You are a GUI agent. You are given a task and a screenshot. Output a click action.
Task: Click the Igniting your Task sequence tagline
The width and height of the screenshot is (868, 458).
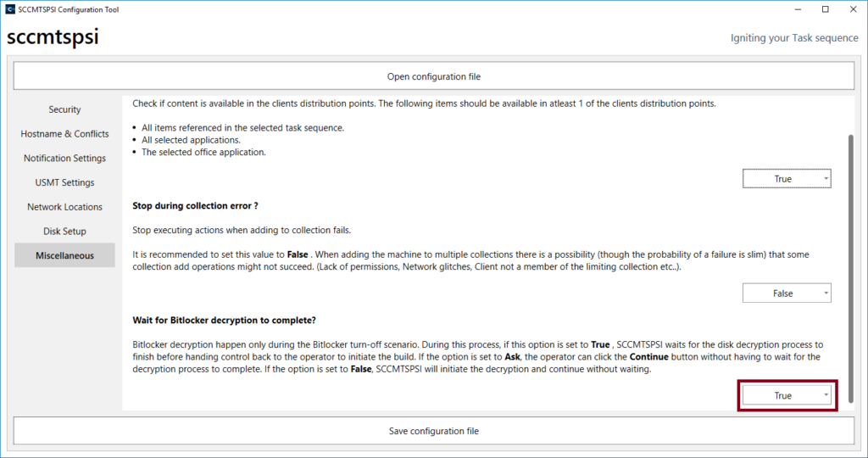point(794,38)
